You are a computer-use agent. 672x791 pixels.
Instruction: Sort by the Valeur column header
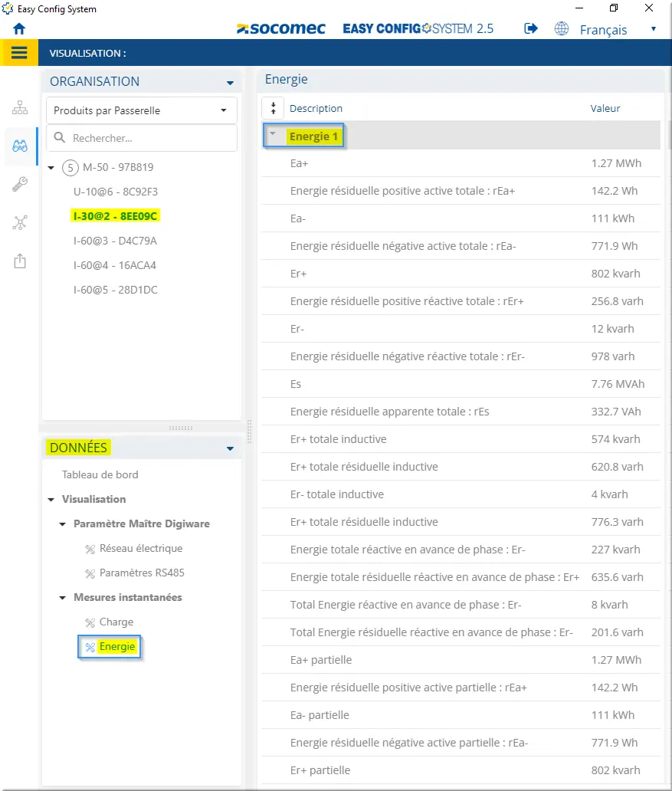(x=605, y=109)
